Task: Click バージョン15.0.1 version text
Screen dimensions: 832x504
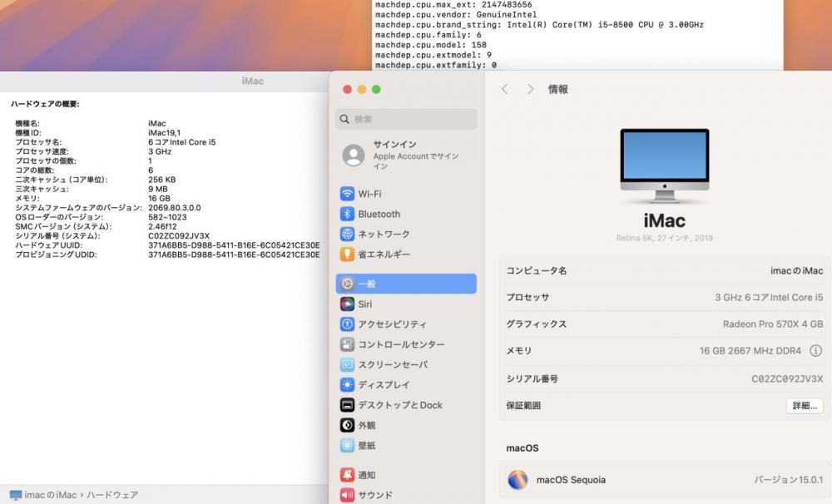Action: pyautogui.click(x=789, y=480)
